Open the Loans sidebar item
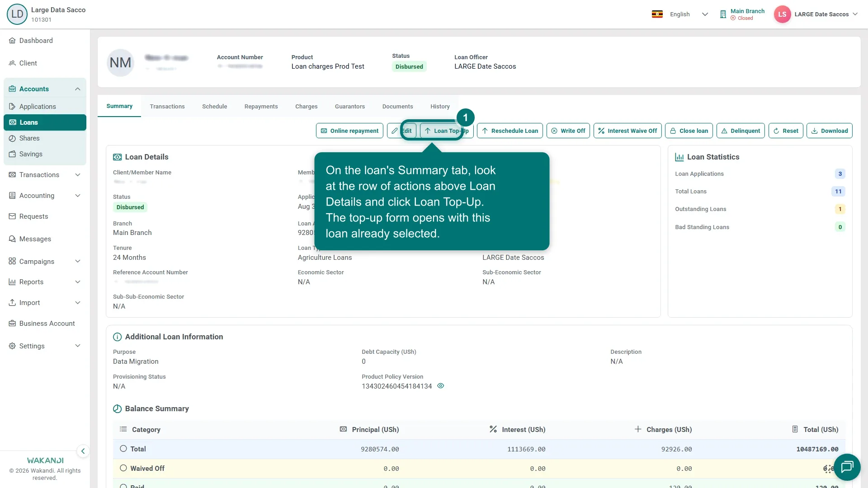 click(x=45, y=122)
